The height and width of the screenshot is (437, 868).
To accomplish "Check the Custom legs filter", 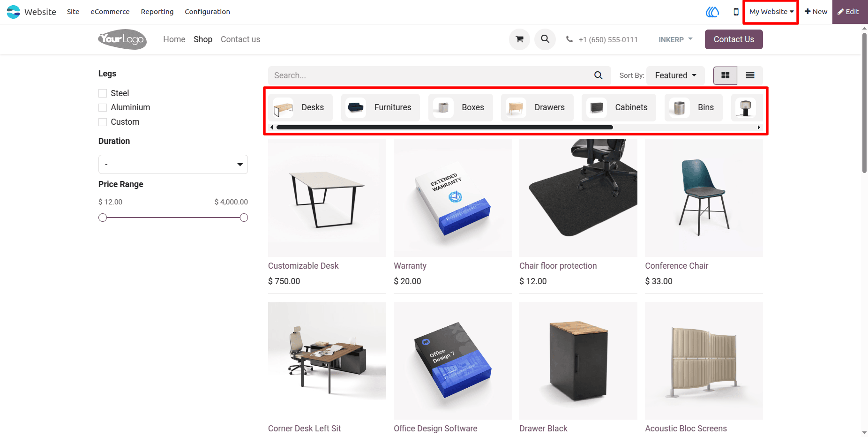I will 103,122.
